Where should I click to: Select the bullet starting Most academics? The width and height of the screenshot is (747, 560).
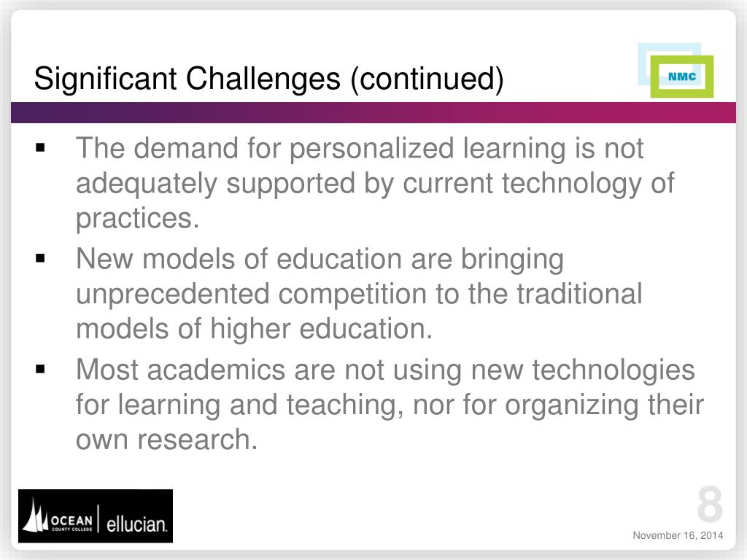[390, 404]
